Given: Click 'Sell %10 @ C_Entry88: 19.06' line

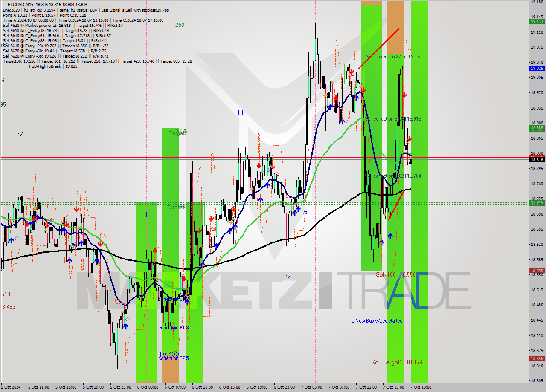Looking at the screenshot, I should pyautogui.click(x=55, y=40).
